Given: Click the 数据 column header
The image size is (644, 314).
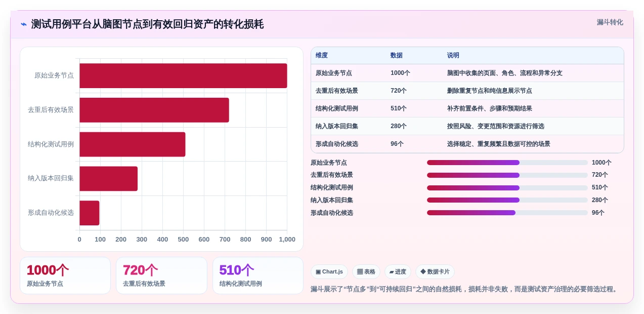Looking at the screenshot, I should (397, 55).
